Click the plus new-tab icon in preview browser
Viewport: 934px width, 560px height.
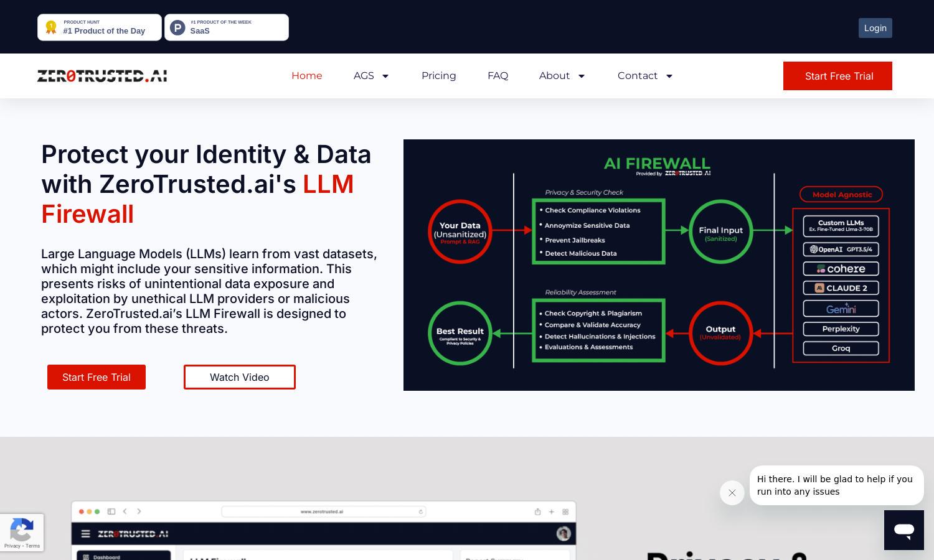(551, 511)
